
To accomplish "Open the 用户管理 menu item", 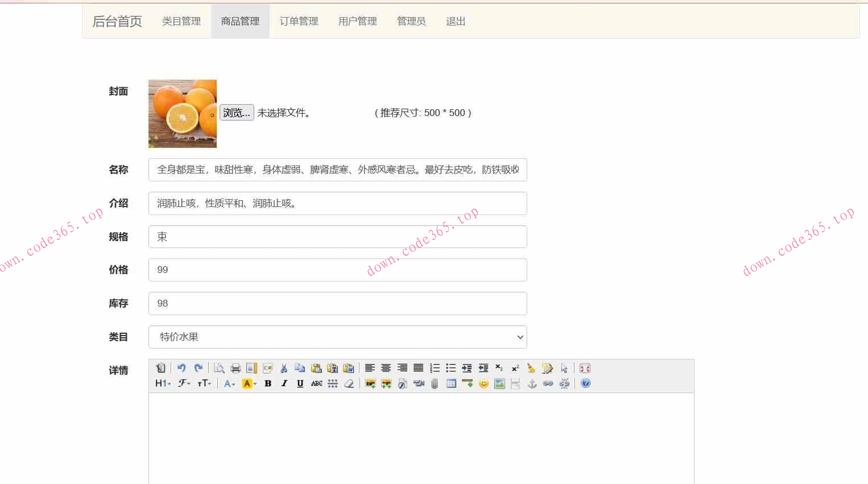I will coord(357,21).
